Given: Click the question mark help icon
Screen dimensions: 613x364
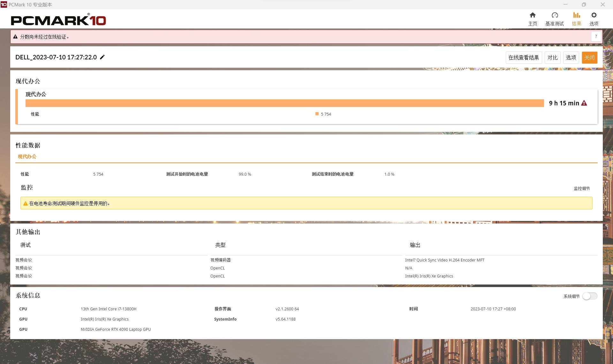Looking at the screenshot, I should coord(596,36).
